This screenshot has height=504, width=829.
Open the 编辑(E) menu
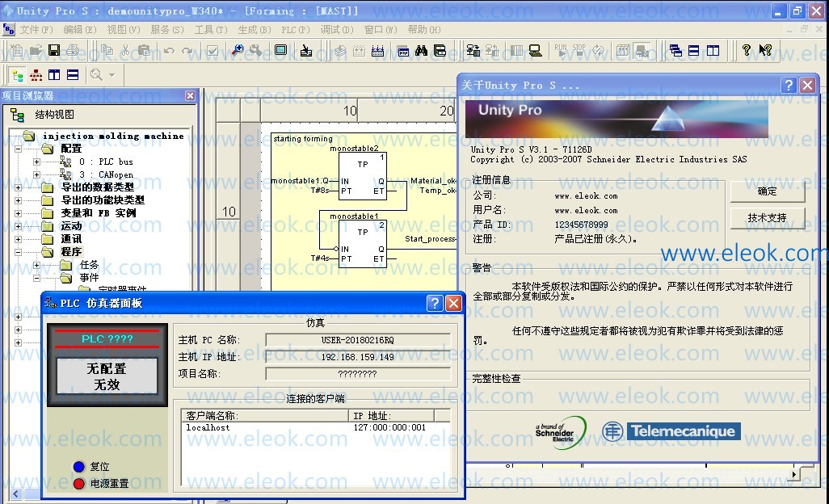pyautogui.click(x=80, y=30)
